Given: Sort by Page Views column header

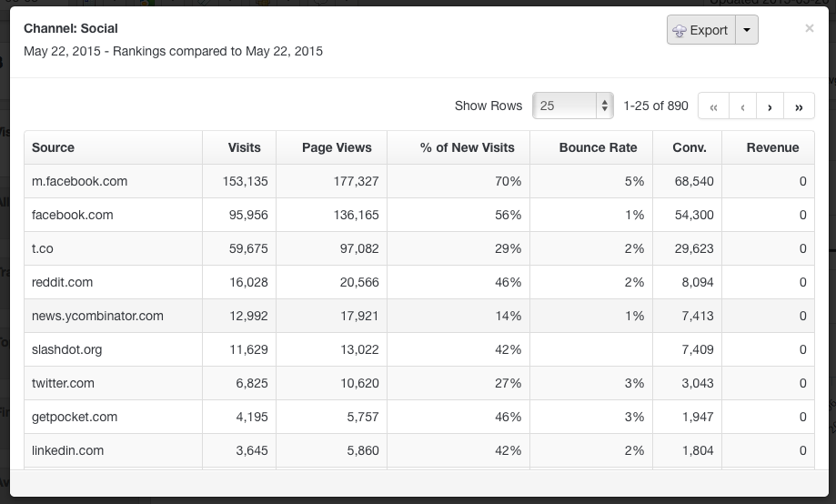Looking at the screenshot, I should 337,147.
